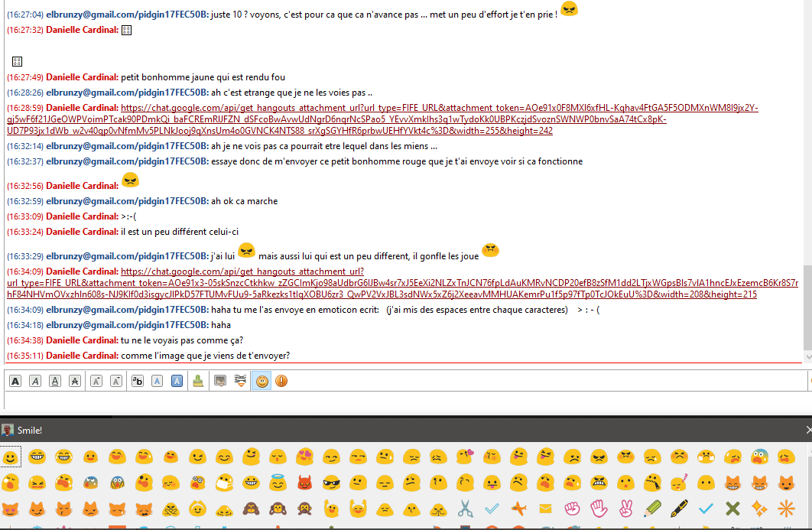The width and height of the screenshot is (812, 530).
Task: Insert the orange eight-spoked asterisk emoji
Action: pos(786,509)
